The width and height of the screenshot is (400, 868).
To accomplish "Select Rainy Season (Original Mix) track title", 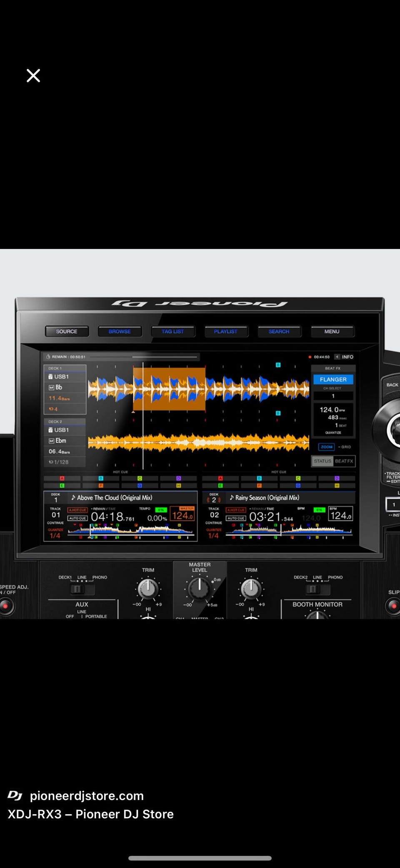I will click(267, 498).
